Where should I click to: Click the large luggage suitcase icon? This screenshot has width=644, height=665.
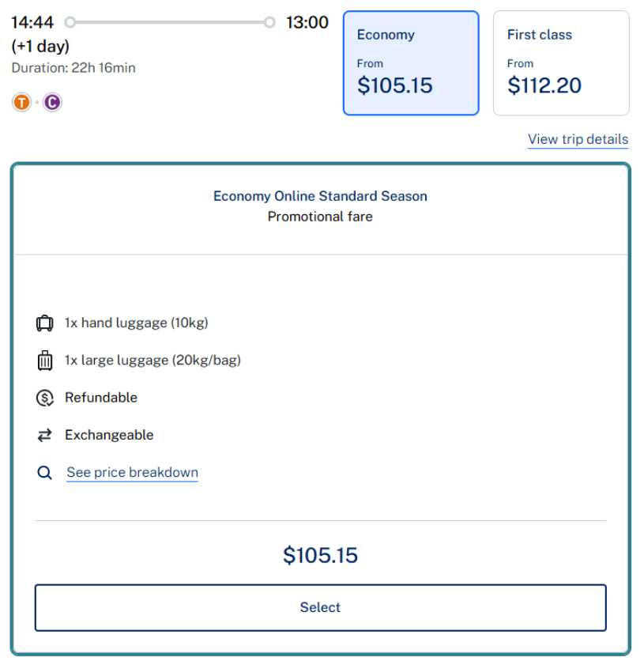44,361
